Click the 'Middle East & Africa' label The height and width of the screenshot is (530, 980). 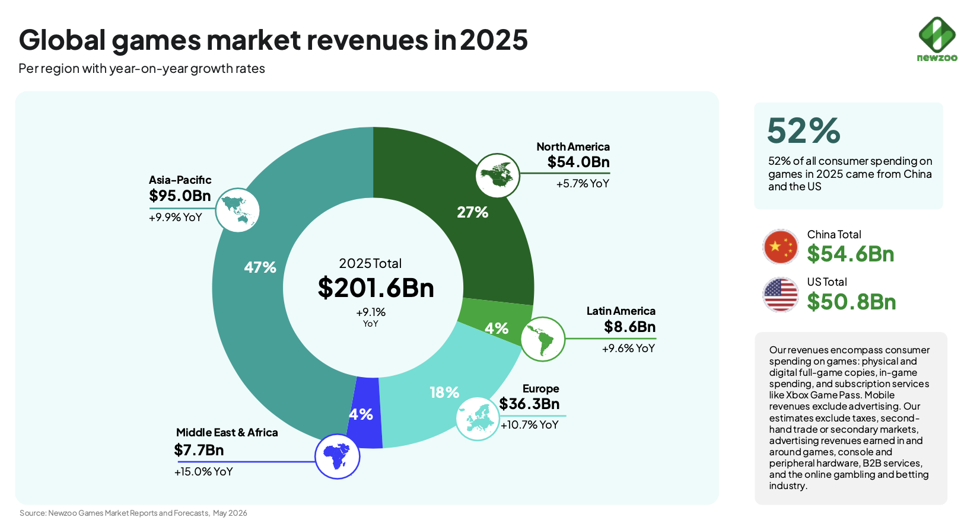(227, 432)
